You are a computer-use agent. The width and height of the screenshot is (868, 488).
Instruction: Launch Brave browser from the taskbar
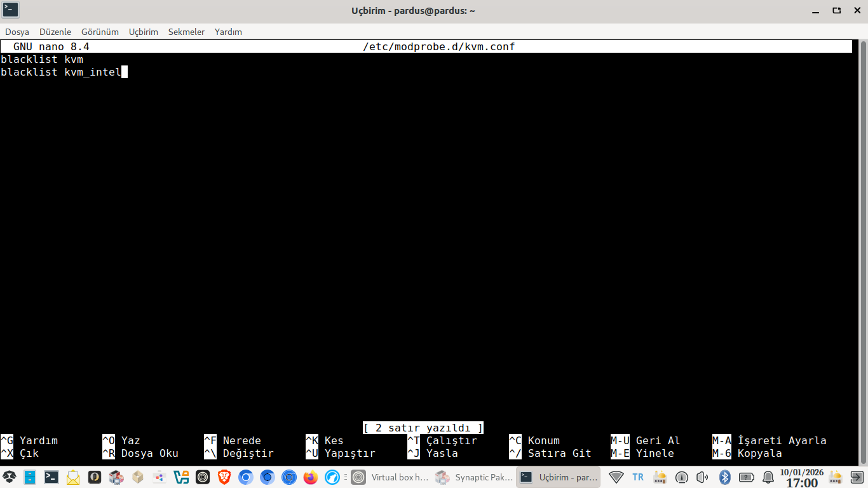(224, 477)
